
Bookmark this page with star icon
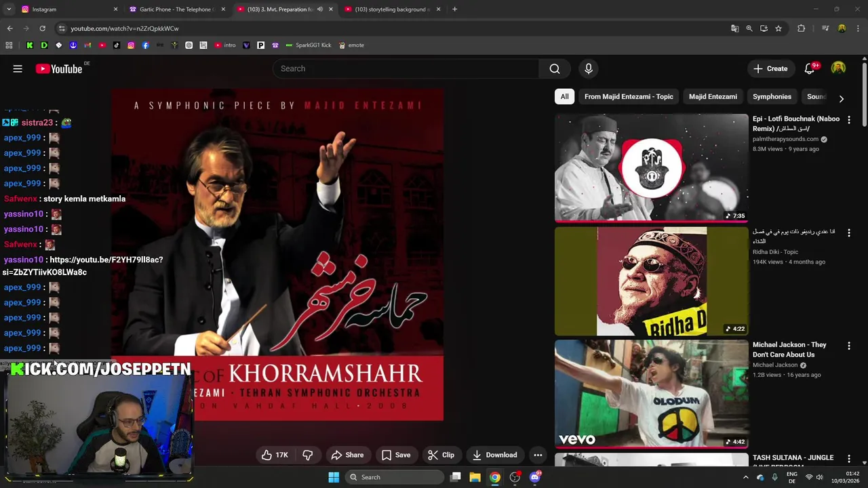tap(778, 28)
